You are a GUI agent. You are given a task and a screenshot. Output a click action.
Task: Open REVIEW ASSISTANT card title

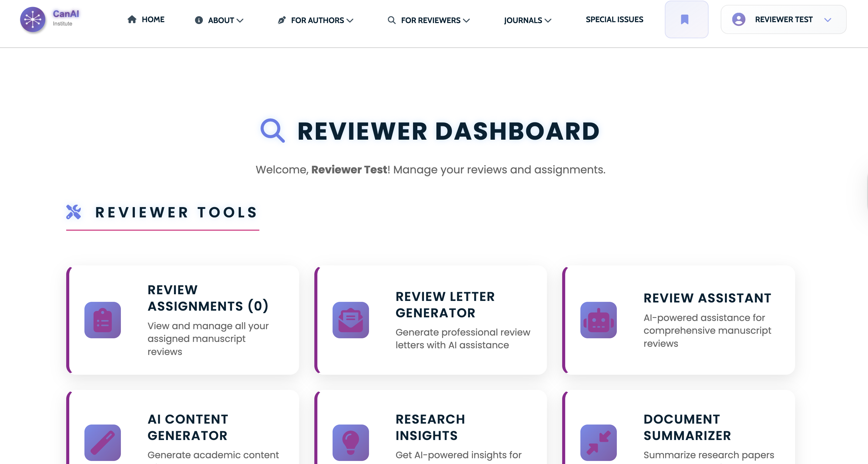click(707, 298)
